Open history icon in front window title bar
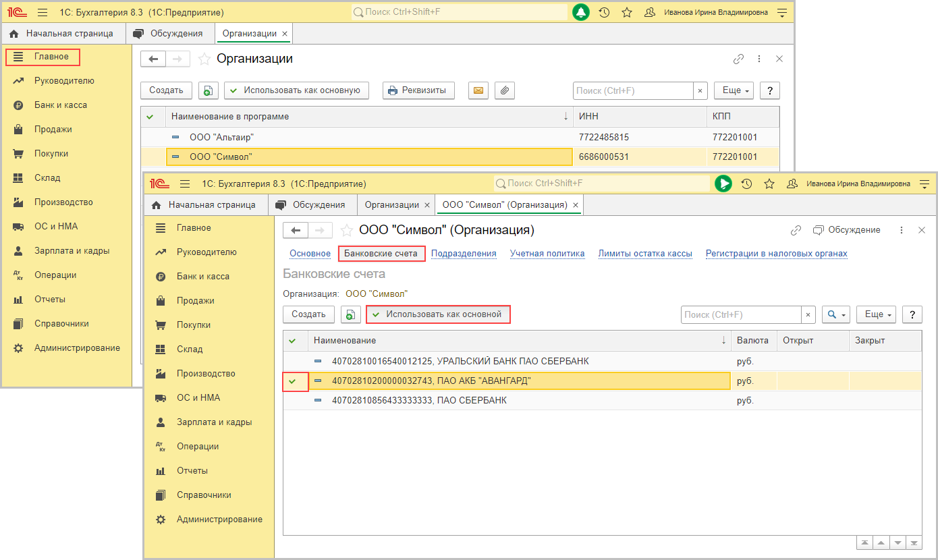938x560 pixels. [747, 184]
